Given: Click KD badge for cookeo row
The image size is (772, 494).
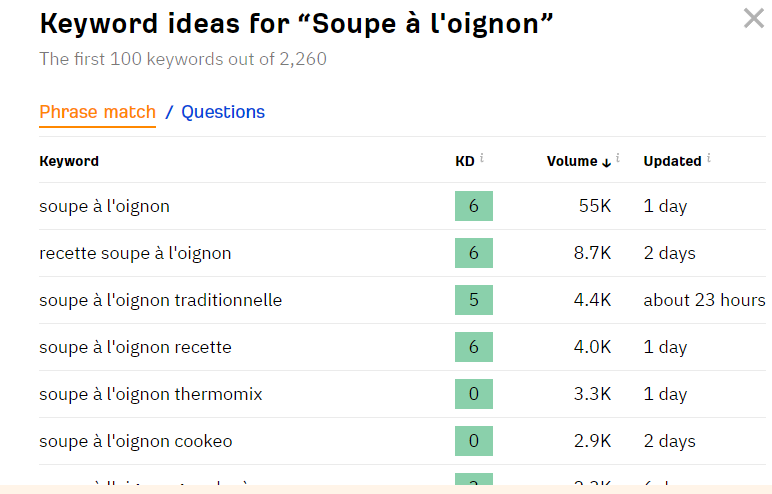Looking at the screenshot, I should pyautogui.click(x=473, y=442).
